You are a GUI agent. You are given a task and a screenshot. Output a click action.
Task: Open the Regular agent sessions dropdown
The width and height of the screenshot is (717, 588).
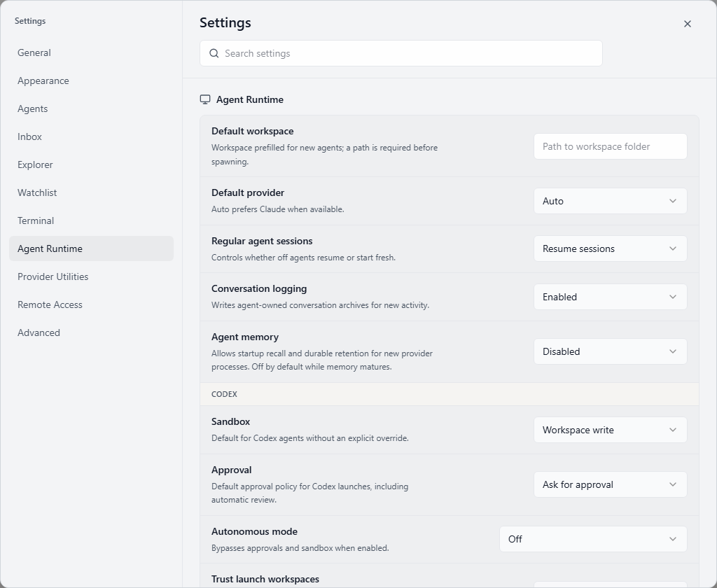pyautogui.click(x=611, y=248)
